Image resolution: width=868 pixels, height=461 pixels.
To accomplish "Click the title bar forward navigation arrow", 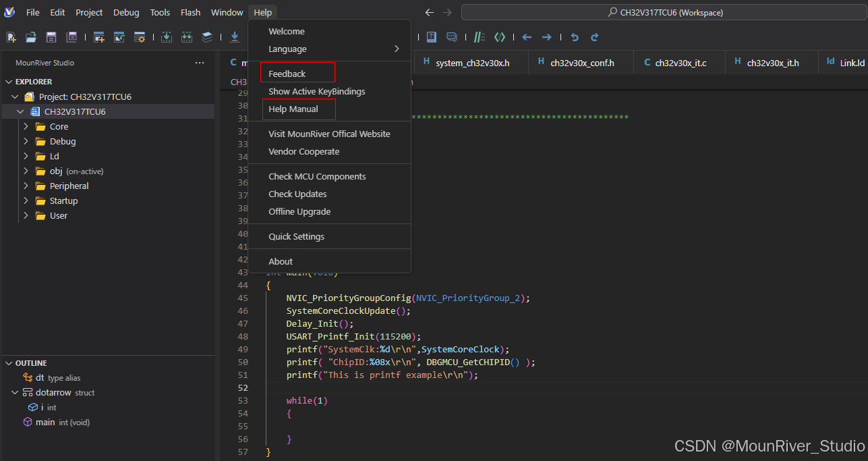I will point(447,12).
